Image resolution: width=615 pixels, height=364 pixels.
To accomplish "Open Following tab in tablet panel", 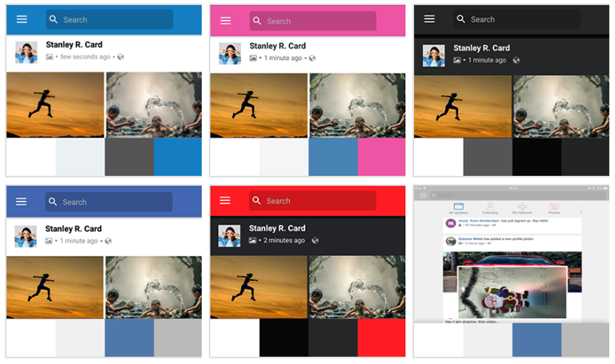I will [490, 209].
